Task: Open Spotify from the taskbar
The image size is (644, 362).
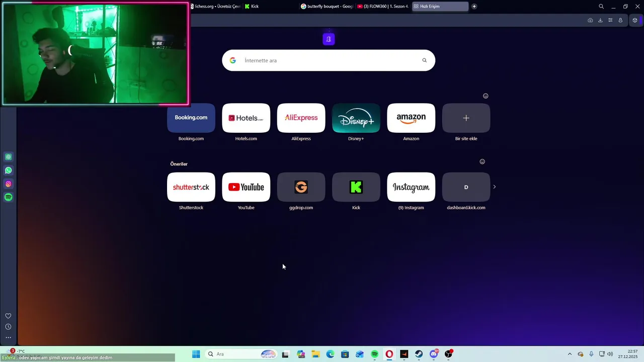Action: (x=374, y=354)
